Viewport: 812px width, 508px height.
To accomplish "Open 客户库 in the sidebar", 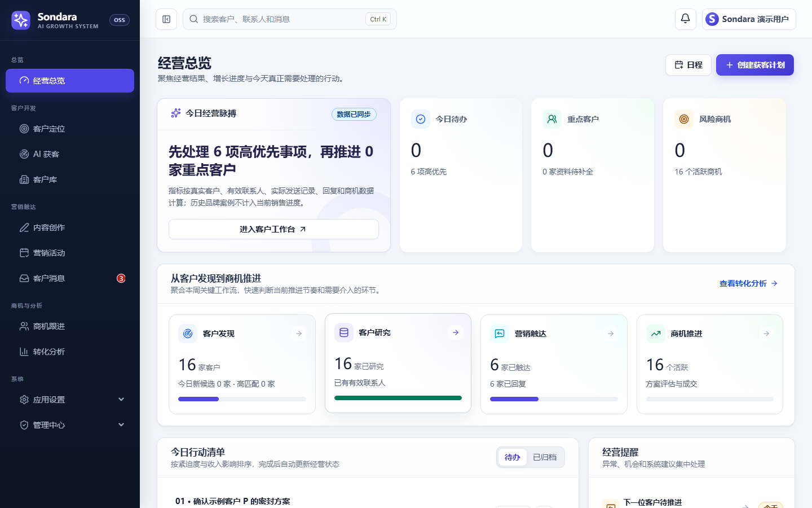I will click(x=70, y=179).
